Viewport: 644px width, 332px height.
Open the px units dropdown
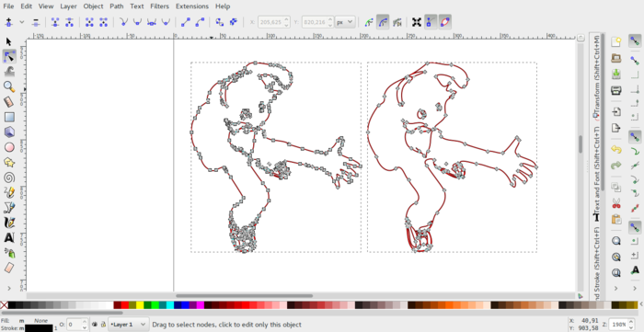pos(345,22)
